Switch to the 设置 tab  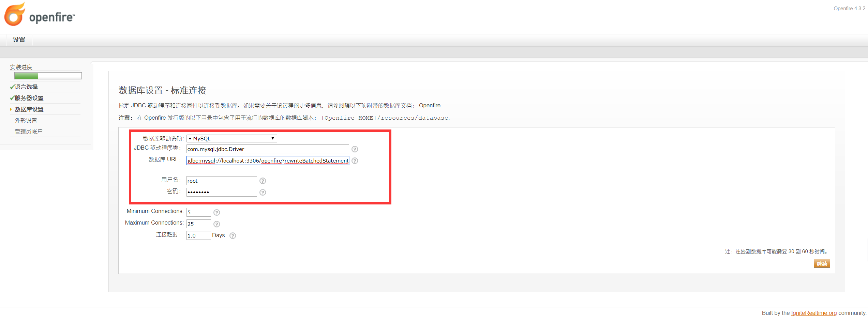click(18, 40)
